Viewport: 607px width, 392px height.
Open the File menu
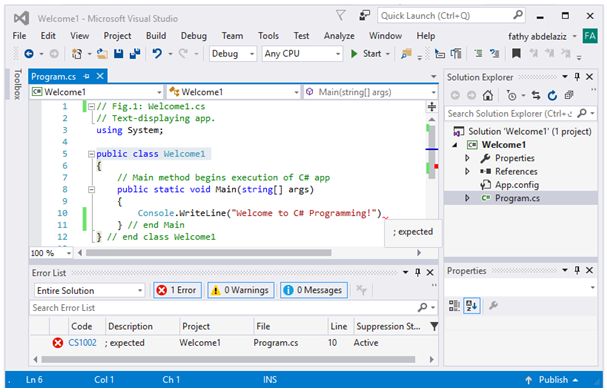tap(19, 36)
